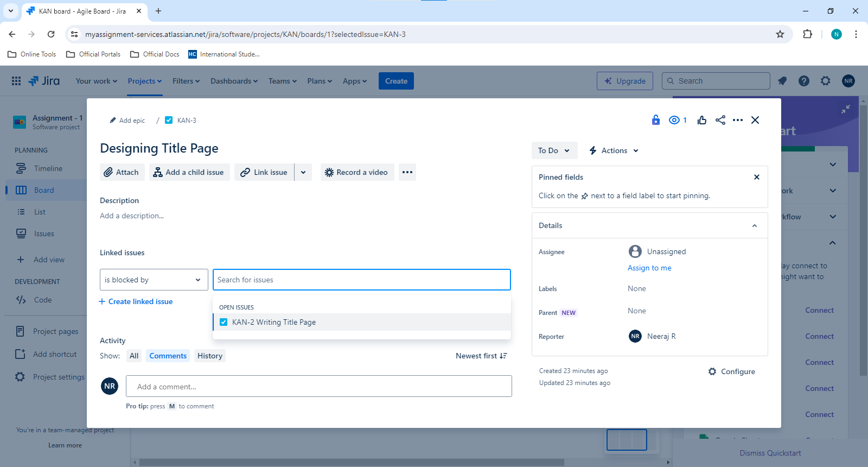Open the three-dot menu next to share
Screen dimensions: 868x467
point(738,120)
